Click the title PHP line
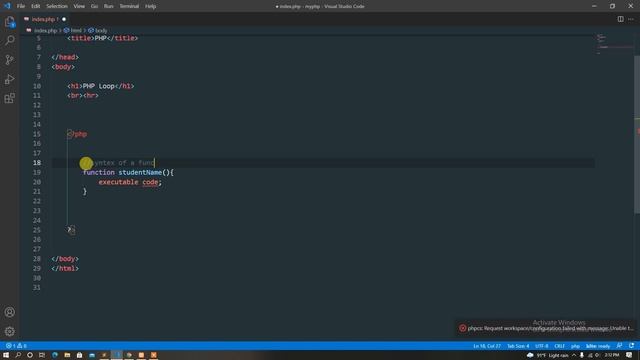This screenshot has width=640, height=360. (x=102, y=38)
